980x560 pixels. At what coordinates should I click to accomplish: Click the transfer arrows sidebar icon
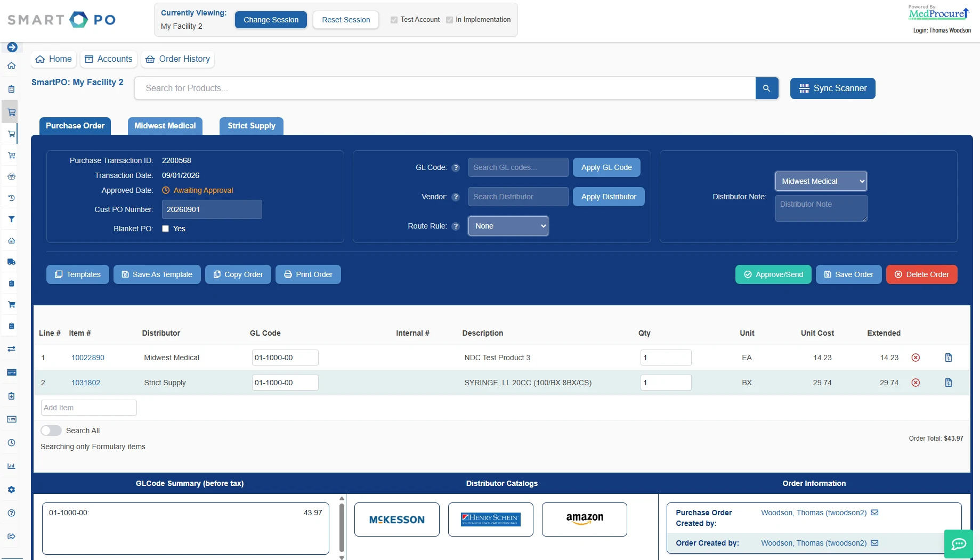coord(11,349)
